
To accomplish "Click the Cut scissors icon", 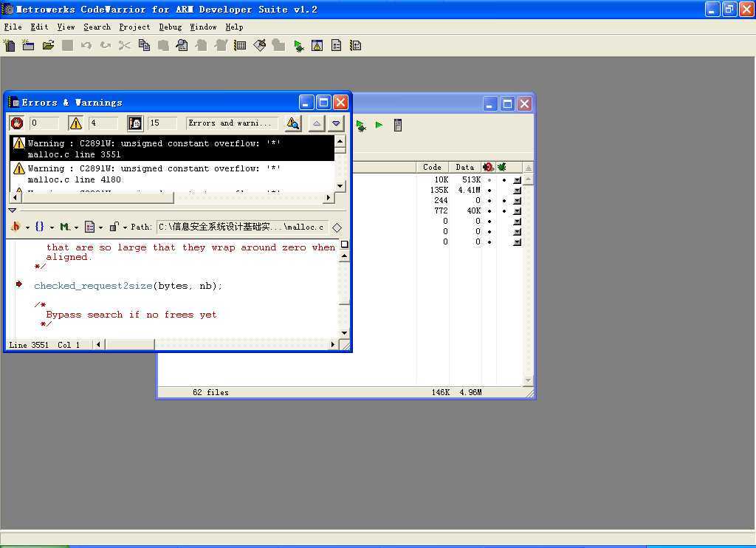I will click(x=124, y=46).
